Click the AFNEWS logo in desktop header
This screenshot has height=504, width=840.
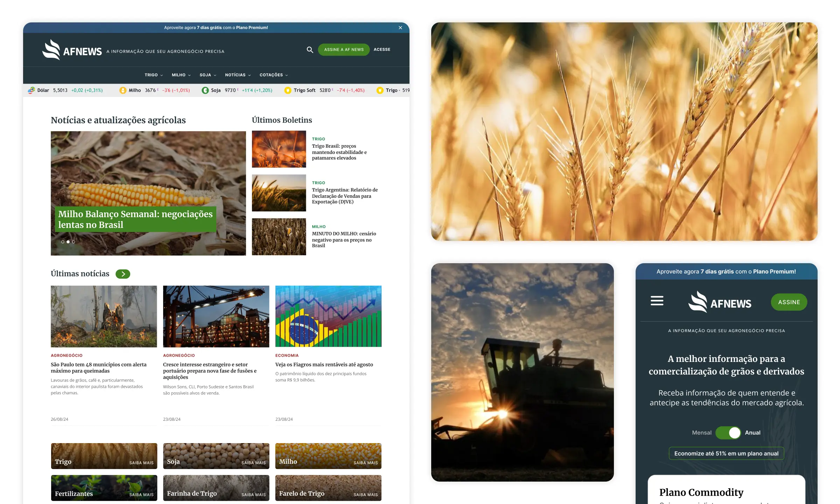[x=72, y=50]
